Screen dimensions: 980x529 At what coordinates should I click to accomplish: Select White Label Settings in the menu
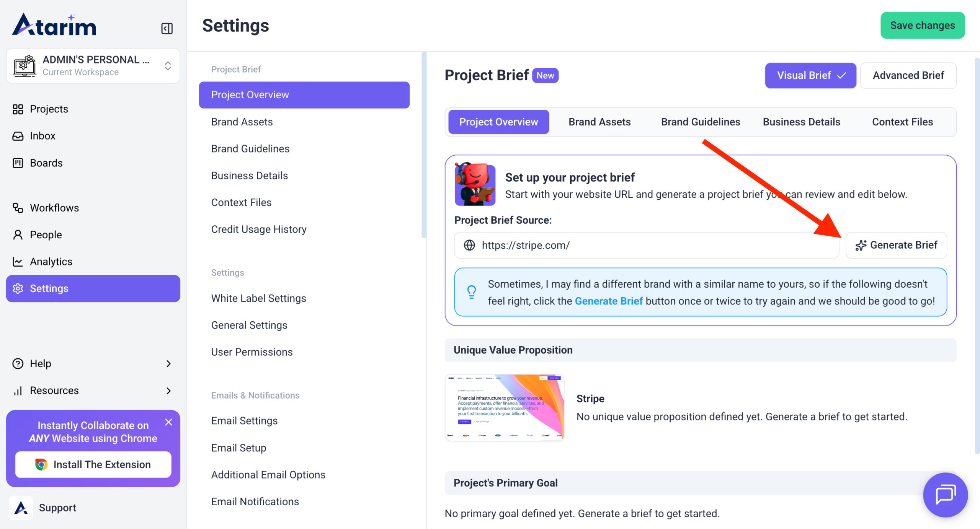point(258,298)
